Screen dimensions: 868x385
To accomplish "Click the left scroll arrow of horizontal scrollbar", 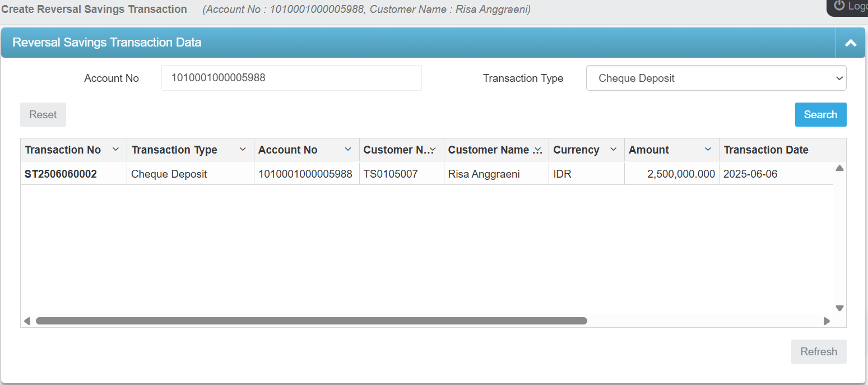I will click(26, 321).
